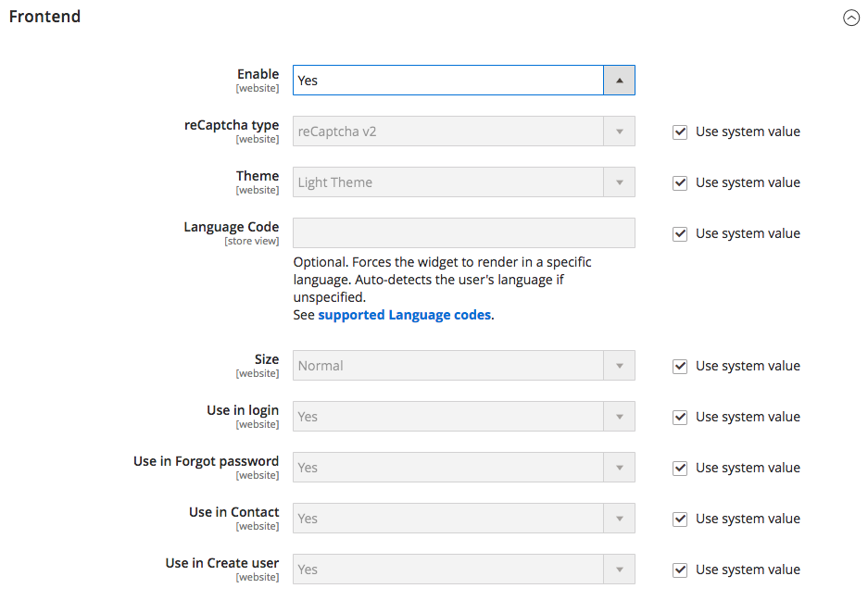Open the Enable dropdown

coord(619,81)
